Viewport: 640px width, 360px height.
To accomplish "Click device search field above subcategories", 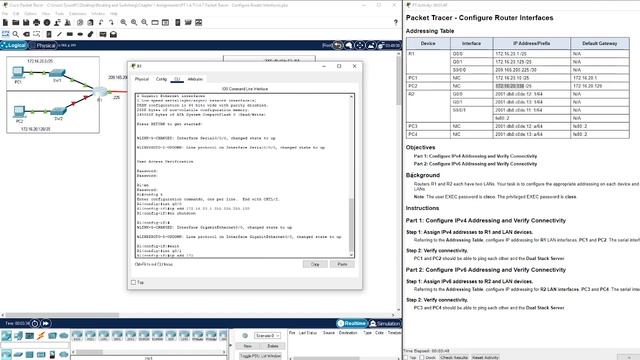I will click(x=35, y=345).
